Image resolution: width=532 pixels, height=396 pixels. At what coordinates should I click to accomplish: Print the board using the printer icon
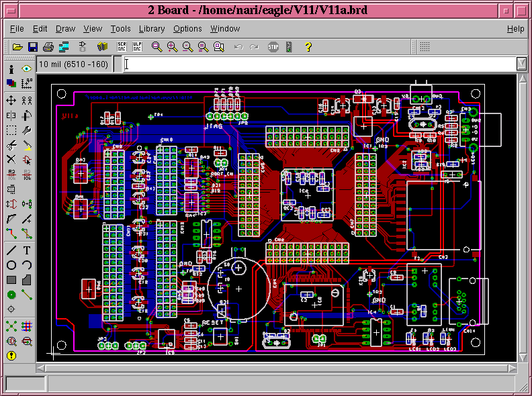(48, 47)
